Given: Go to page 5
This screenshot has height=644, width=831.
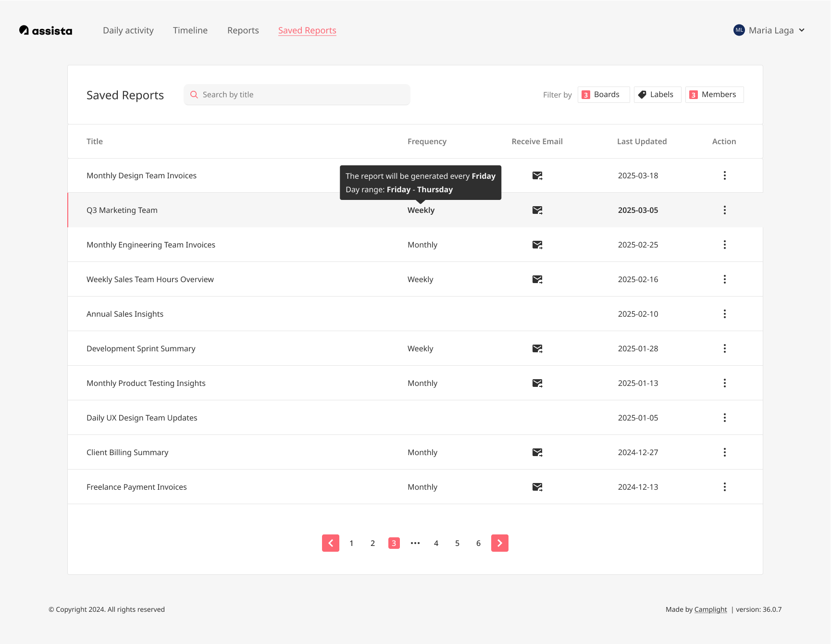Looking at the screenshot, I should (x=458, y=543).
